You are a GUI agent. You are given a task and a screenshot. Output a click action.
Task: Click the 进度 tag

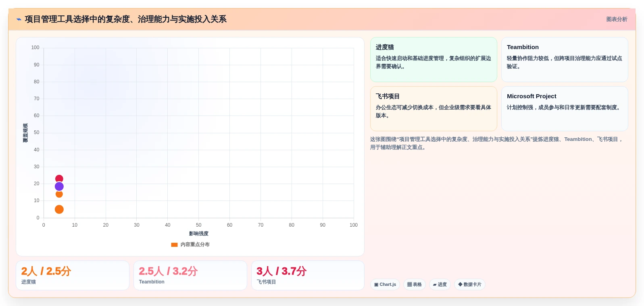440,284
